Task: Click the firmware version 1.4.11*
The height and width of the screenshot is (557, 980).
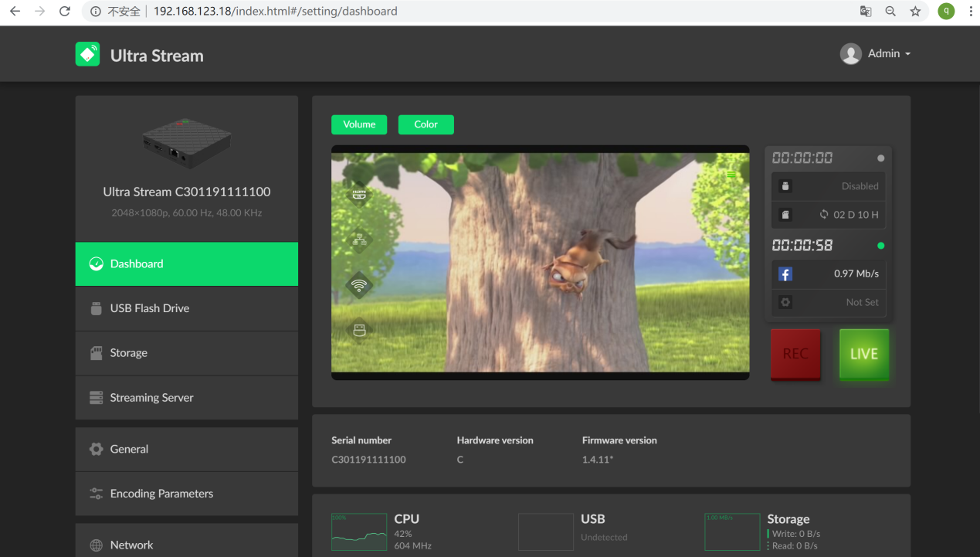Action: click(x=599, y=460)
